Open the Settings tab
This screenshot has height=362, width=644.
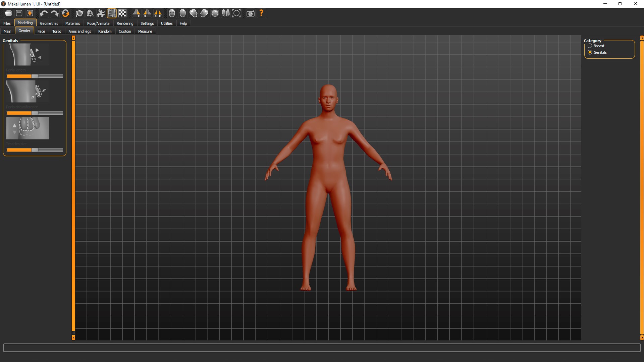pyautogui.click(x=147, y=23)
